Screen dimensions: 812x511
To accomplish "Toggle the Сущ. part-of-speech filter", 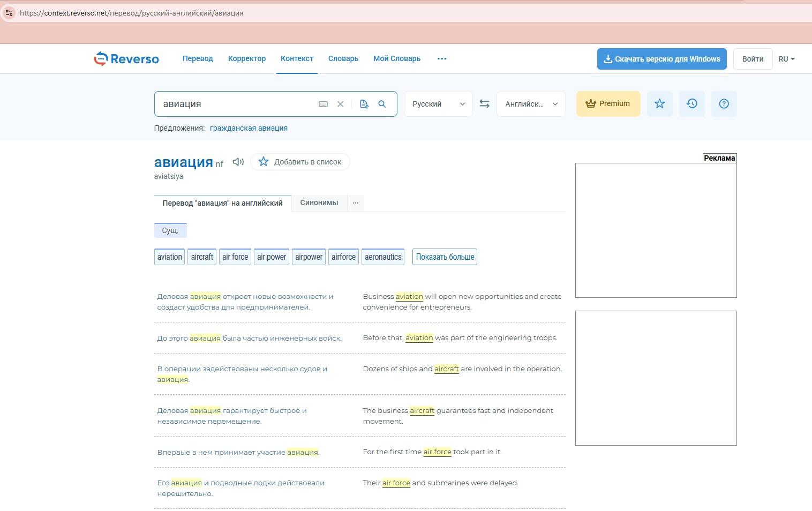I will point(170,230).
